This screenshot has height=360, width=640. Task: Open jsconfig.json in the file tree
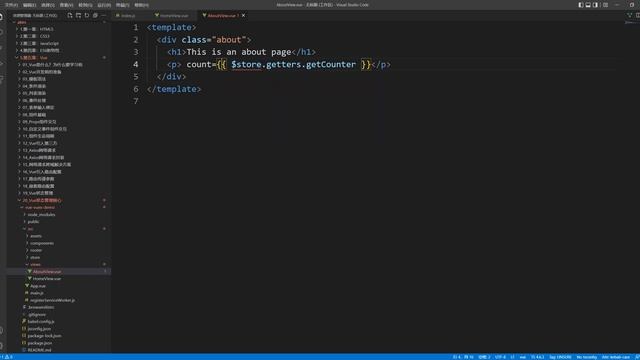point(58,329)
